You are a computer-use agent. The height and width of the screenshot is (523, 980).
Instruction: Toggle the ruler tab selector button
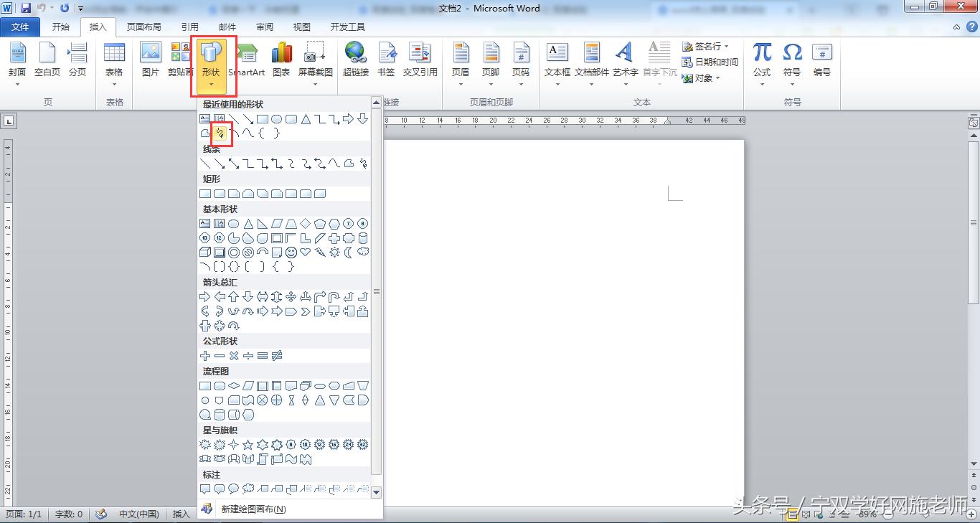9,122
